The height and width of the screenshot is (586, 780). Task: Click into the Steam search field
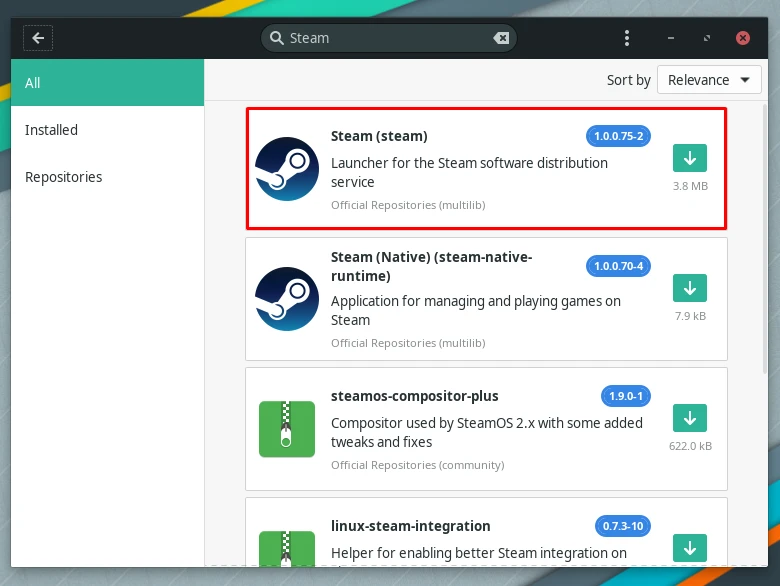pos(389,38)
